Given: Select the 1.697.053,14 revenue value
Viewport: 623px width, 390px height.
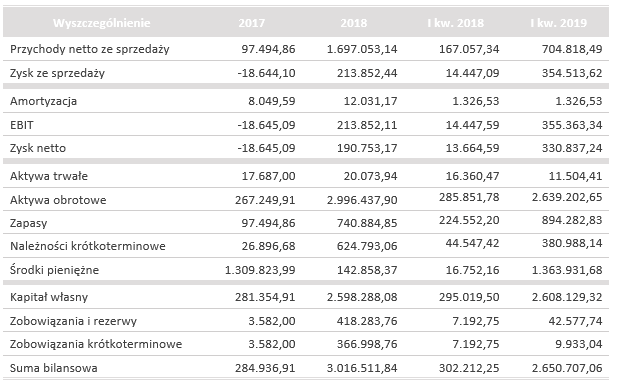Looking at the screenshot, I should tap(362, 49).
